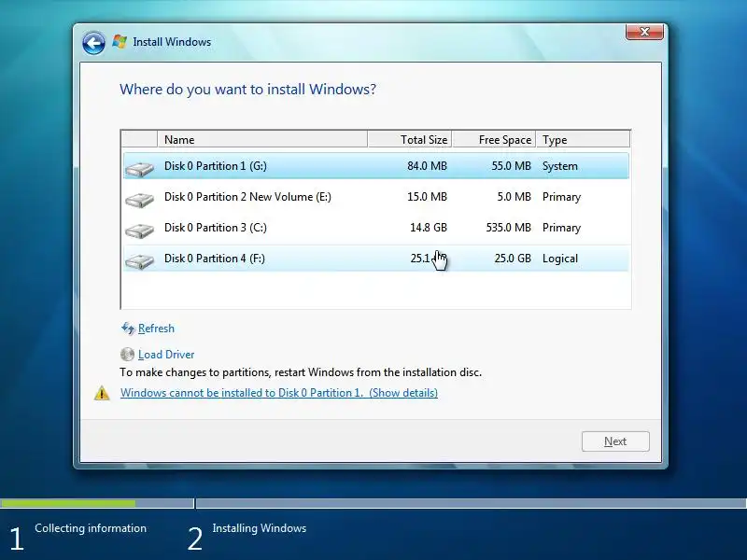Select Disk 0 Partition 4 (F:)

(x=376, y=259)
